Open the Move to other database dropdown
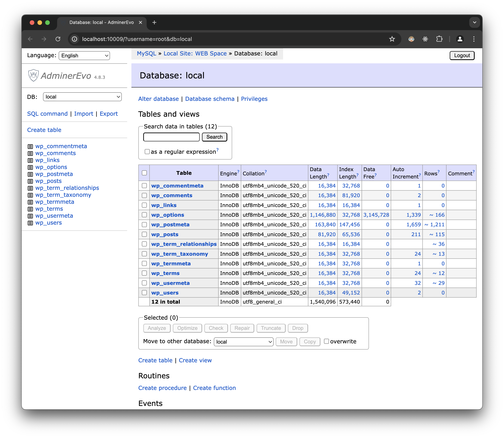Screen dimensions: 504x438 click(x=243, y=341)
